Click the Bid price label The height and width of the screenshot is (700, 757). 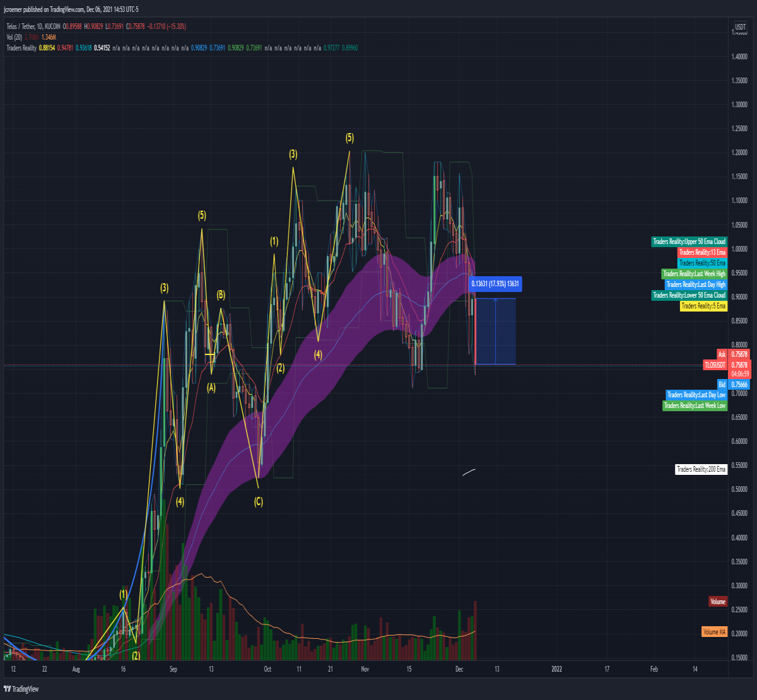click(722, 384)
